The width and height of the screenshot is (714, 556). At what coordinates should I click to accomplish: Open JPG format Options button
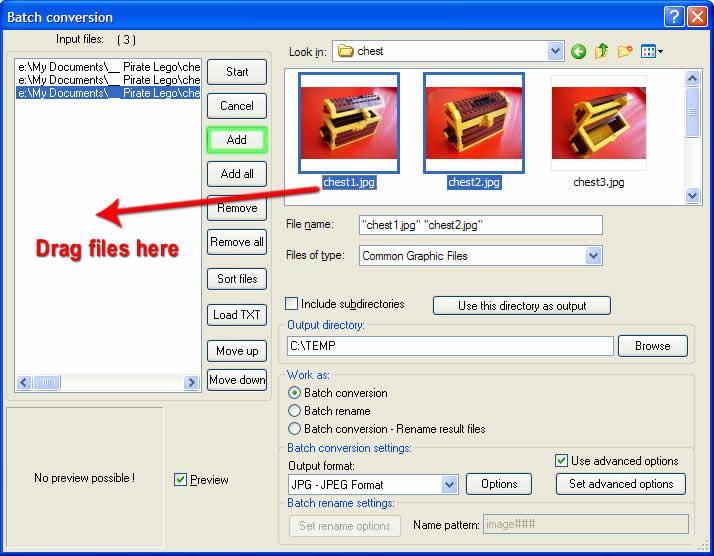point(499,484)
